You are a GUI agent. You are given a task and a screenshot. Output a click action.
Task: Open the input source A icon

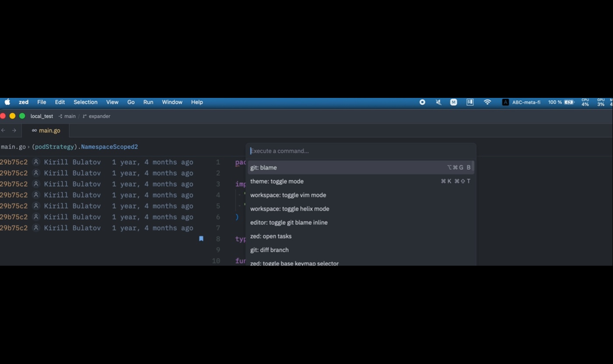pyautogui.click(x=505, y=102)
